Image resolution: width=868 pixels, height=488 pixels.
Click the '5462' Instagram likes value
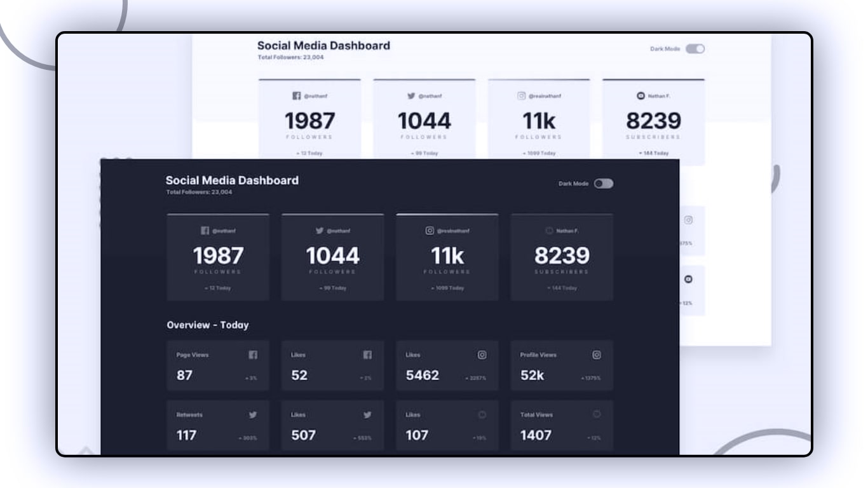click(x=423, y=376)
